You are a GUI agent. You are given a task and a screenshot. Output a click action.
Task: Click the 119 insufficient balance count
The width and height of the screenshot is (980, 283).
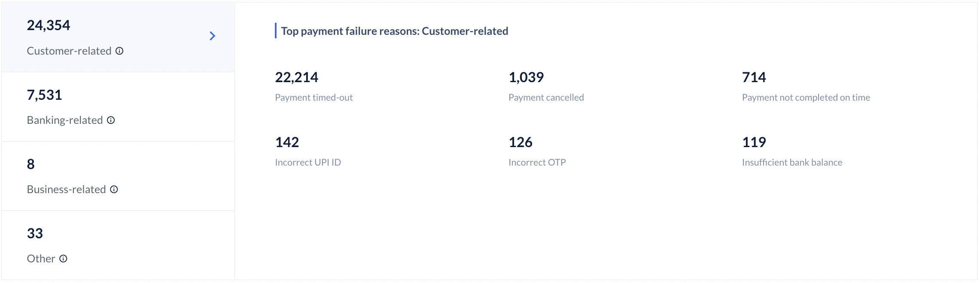click(754, 142)
